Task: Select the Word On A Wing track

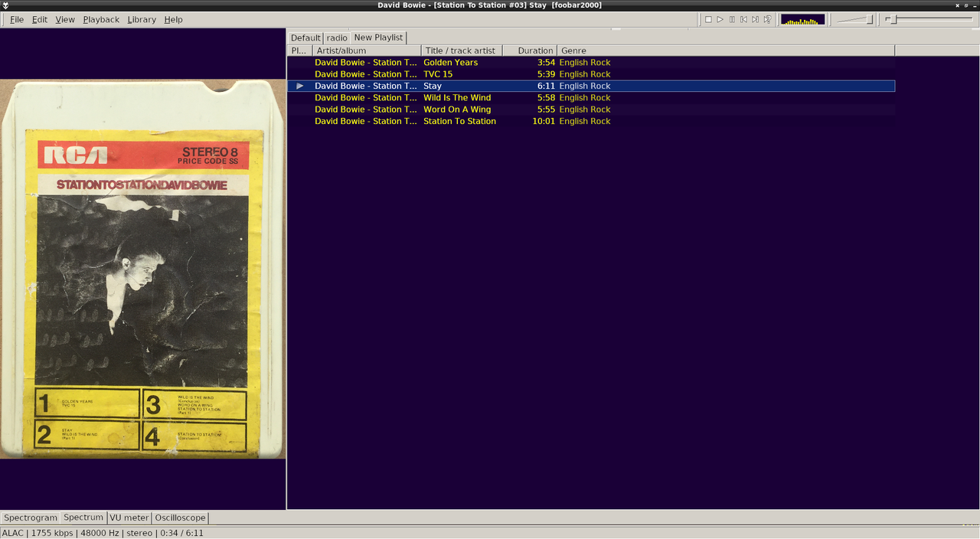Action: 591,109
